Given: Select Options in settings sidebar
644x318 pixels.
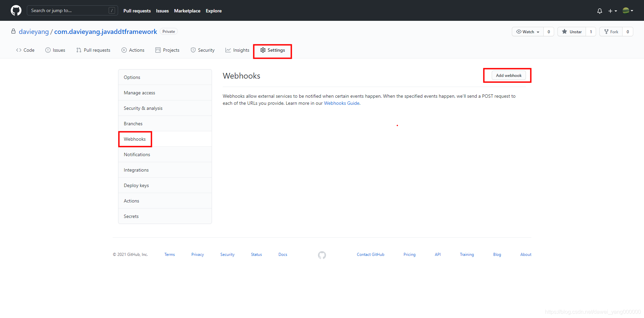Looking at the screenshot, I should 165,77.
